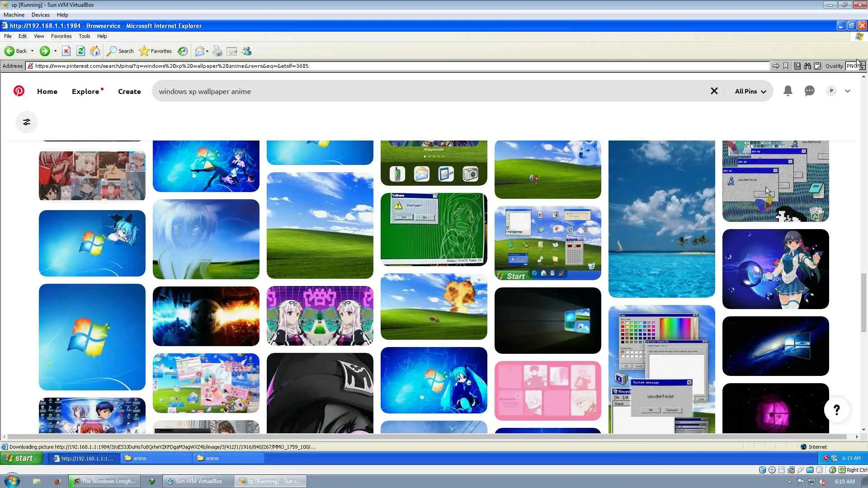Go to Pinterest Explore
The image size is (868, 488).
[x=85, y=91]
